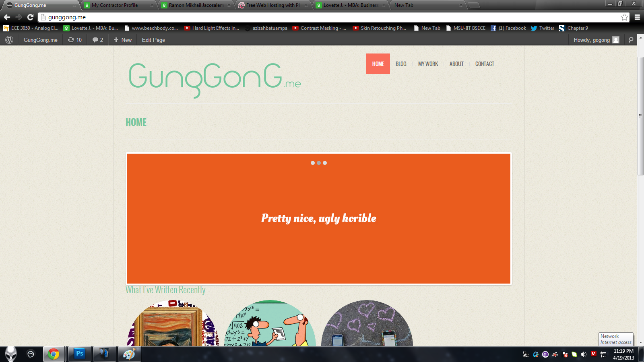Viewport: 644px width, 362px height.
Task: Open the CONTACT navigation link
Action: [485, 64]
